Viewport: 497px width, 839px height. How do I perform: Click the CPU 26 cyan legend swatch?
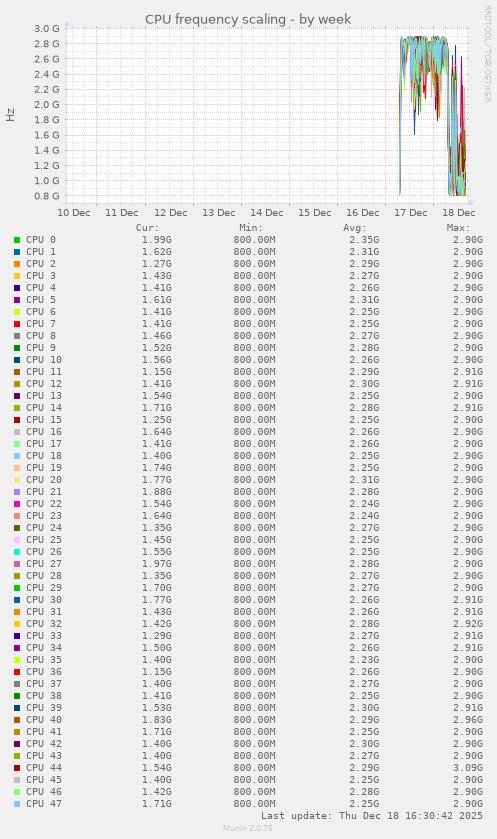click(x=17, y=552)
